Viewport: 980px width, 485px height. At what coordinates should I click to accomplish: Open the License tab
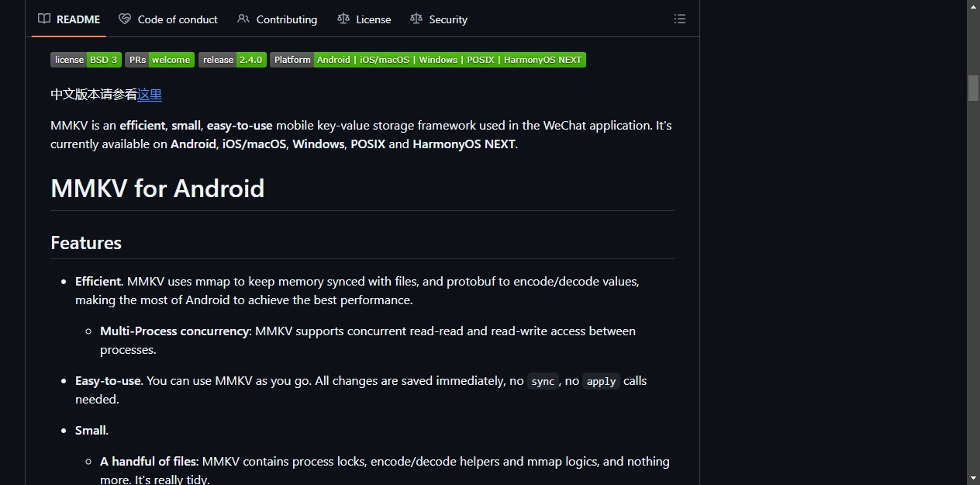click(x=364, y=19)
